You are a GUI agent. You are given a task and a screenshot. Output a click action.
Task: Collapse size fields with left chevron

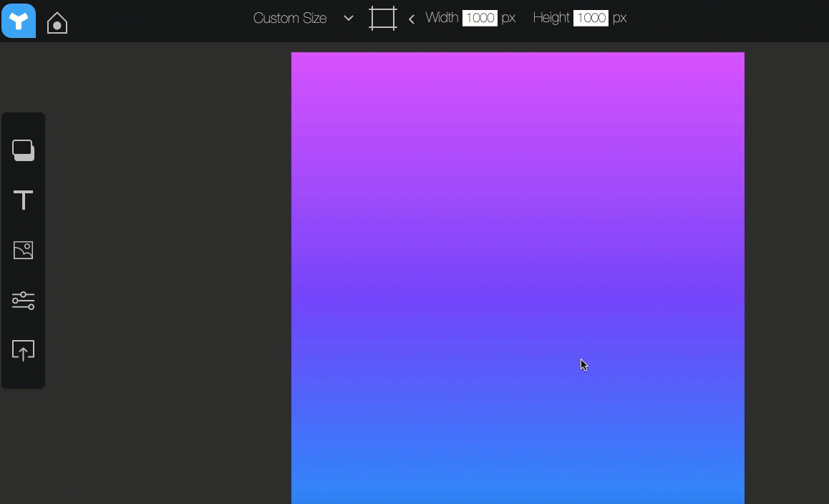click(x=412, y=19)
